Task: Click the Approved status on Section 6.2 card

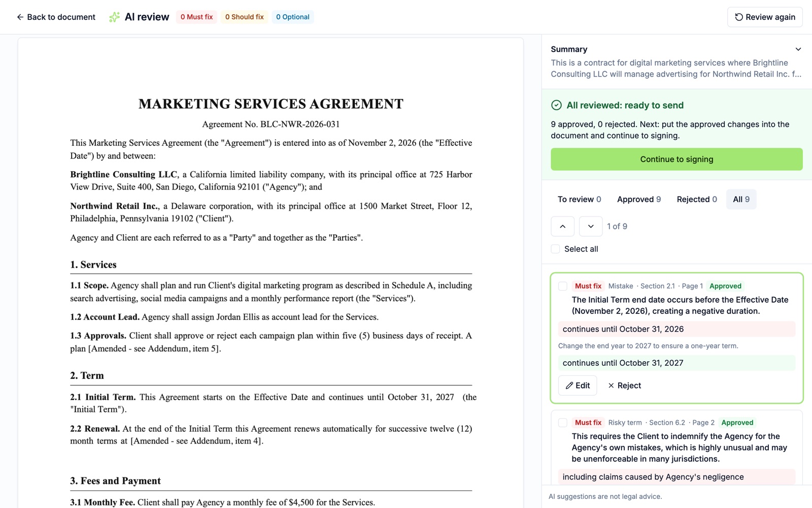Action: click(737, 423)
